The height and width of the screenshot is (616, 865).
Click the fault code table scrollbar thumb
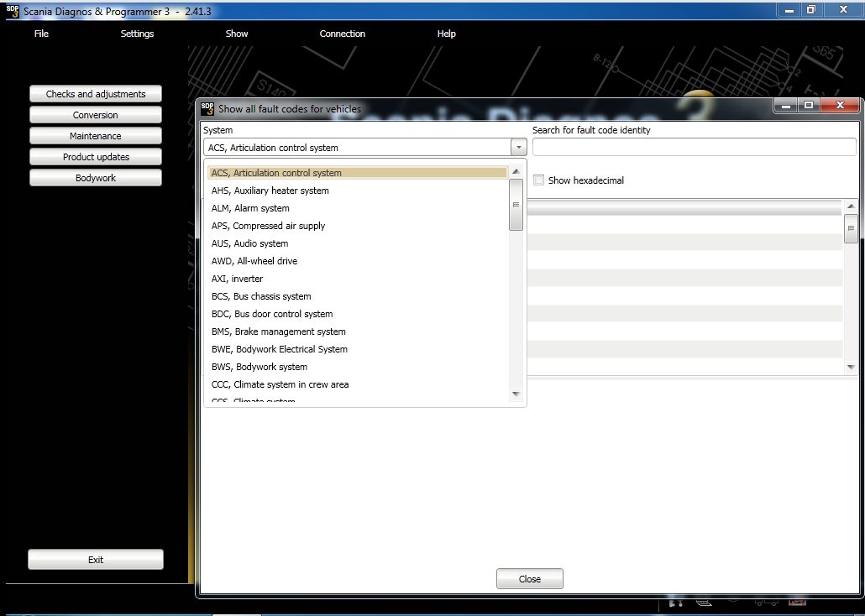coord(851,227)
